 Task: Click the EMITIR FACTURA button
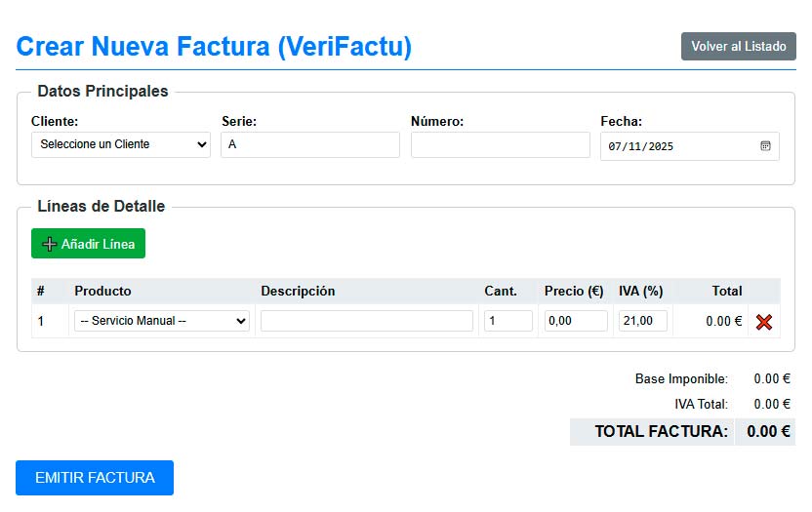click(x=95, y=478)
